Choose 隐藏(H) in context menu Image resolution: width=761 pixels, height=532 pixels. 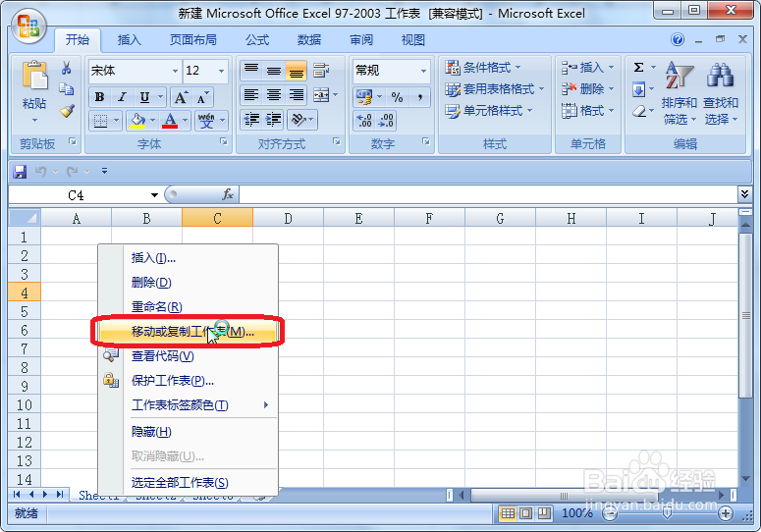(x=189, y=432)
